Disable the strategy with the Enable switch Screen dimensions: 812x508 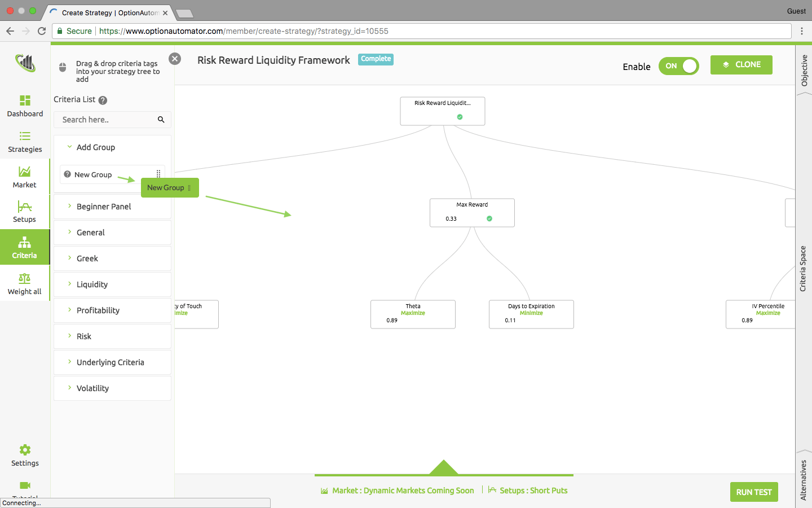[x=679, y=66]
